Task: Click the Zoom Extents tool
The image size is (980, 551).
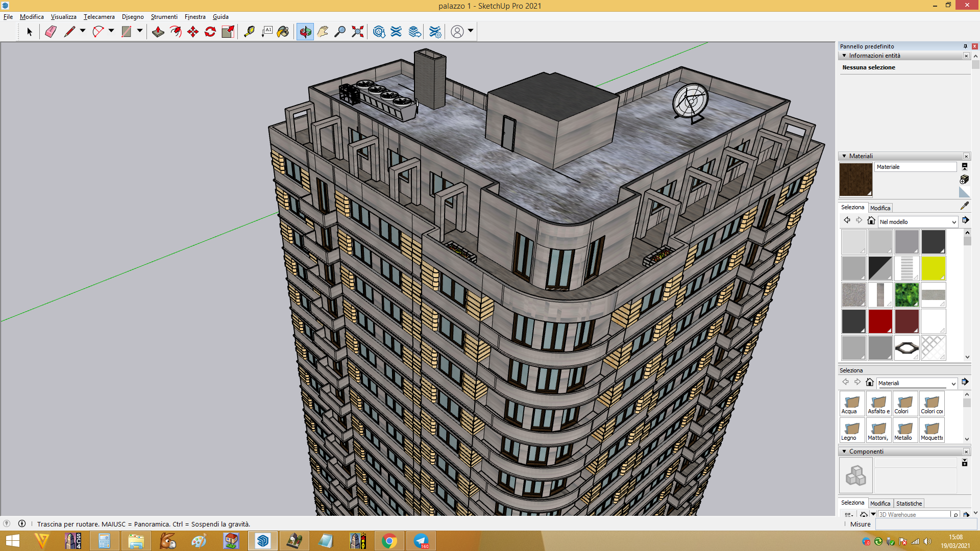Action: click(358, 32)
